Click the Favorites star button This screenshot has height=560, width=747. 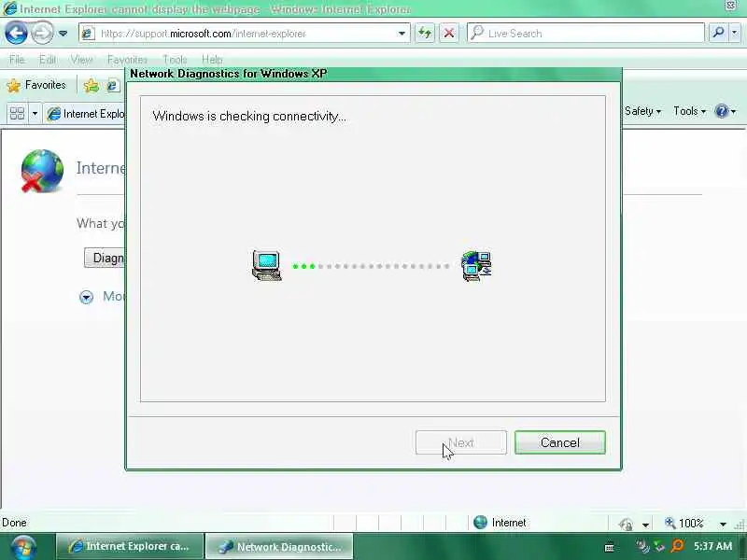[x=36, y=85]
